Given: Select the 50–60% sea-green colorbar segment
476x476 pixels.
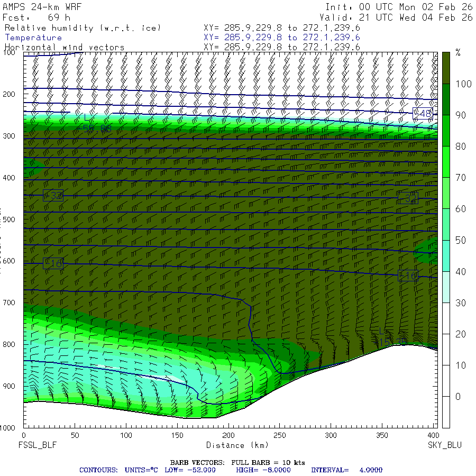Looking at the screenshot, I should click(x=446, y=224).
